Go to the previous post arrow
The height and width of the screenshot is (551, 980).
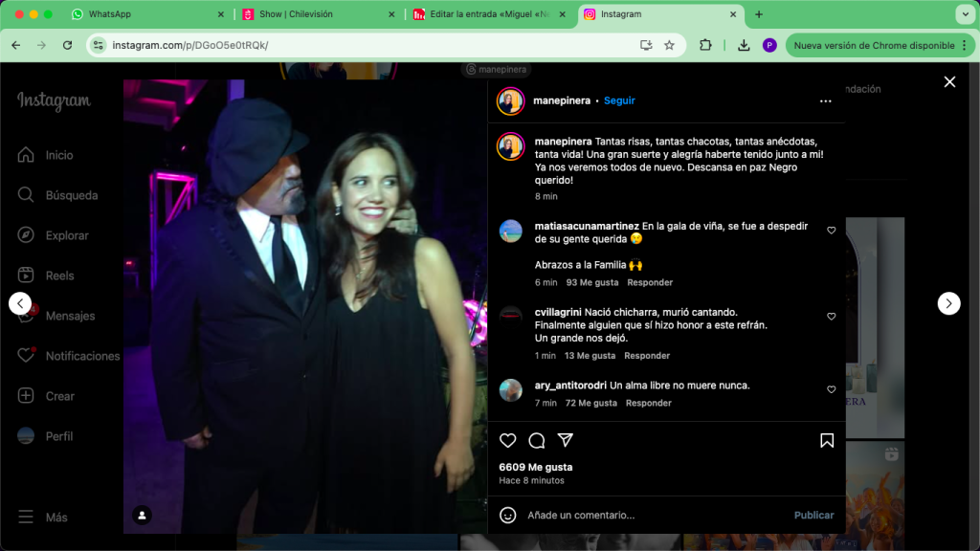coord(20,303)
